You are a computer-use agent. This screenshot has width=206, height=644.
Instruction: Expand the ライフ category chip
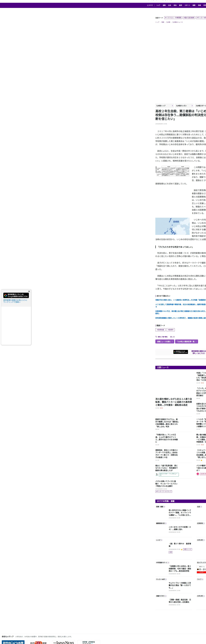point(200,579)
